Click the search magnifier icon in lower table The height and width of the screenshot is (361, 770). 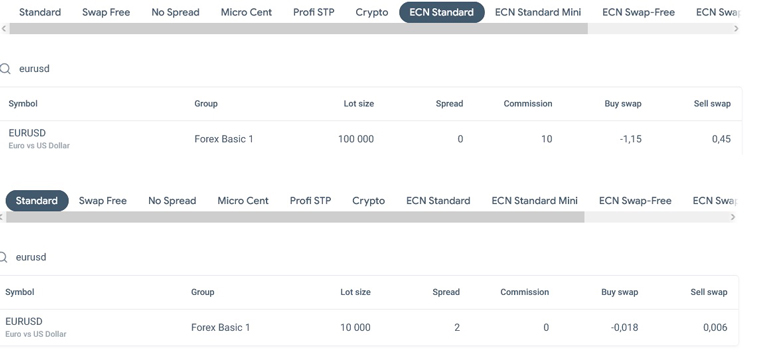click(x=3, y=257)
